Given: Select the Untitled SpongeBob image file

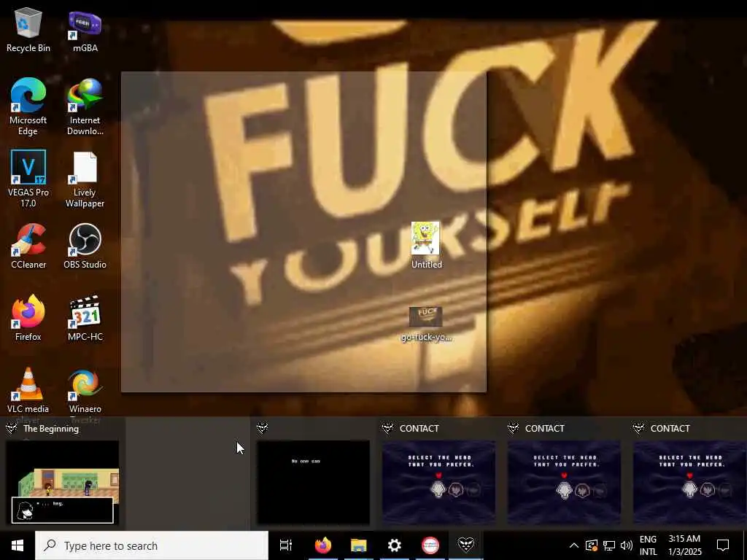Looking at the screenshot, I should click(426, 246).
